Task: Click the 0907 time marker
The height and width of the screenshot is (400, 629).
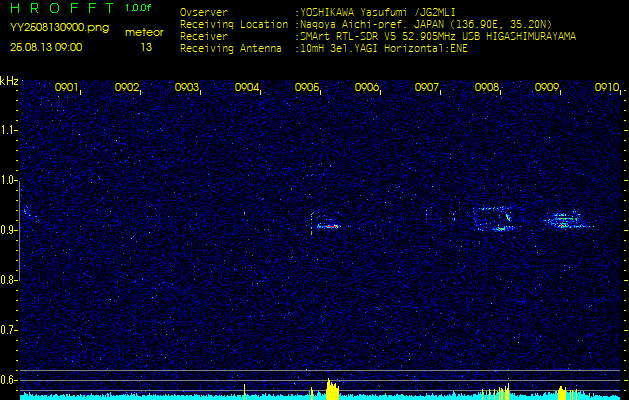Action: [426, 87]
